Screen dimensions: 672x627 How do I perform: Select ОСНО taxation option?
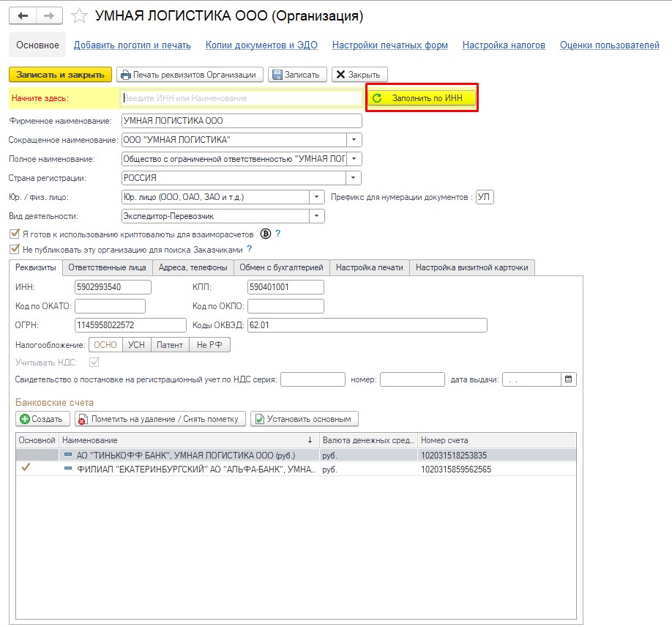click(x=105, y=345)
